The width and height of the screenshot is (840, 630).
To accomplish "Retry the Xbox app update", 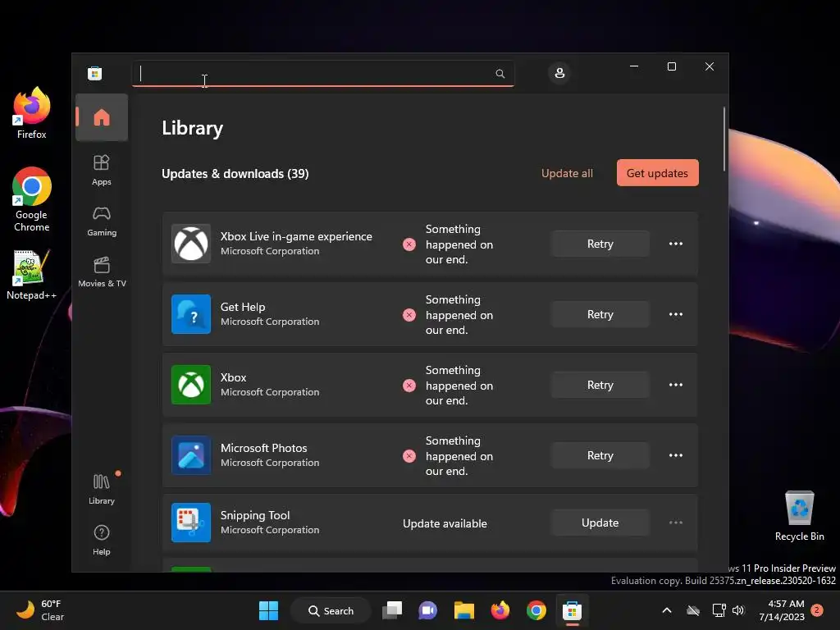I will (600, 385).
